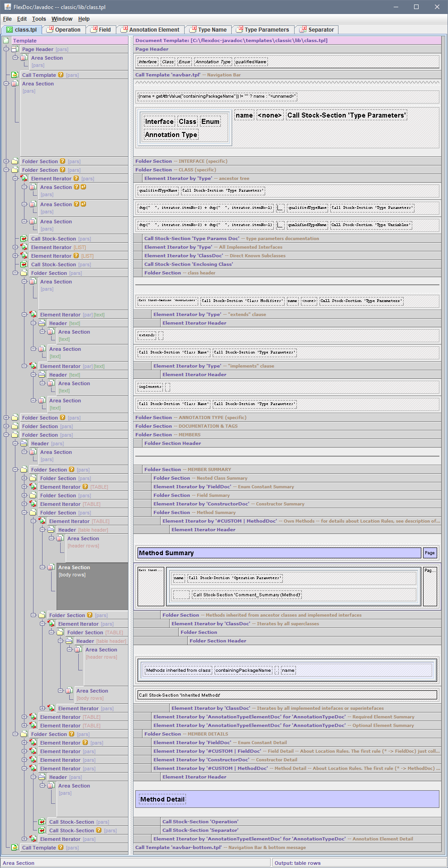Collapse the MEMBERS Folder Section node

tap(6, 435)
